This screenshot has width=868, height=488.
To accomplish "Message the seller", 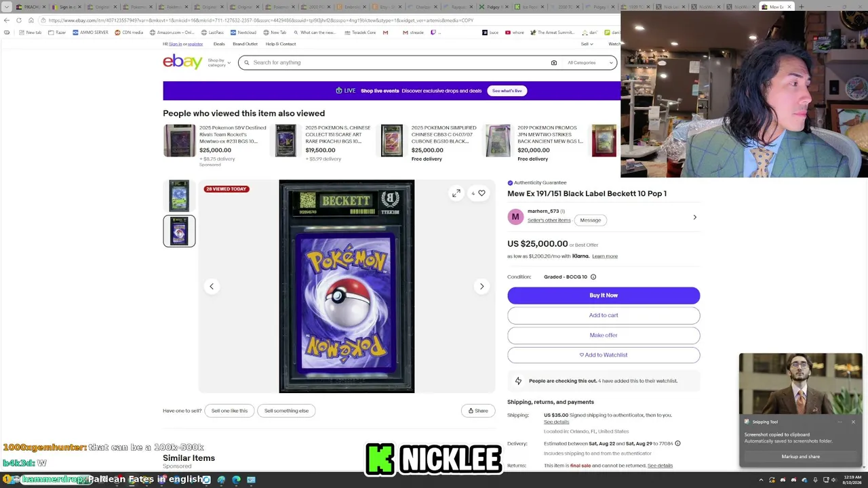I will [x=591, y=220].
